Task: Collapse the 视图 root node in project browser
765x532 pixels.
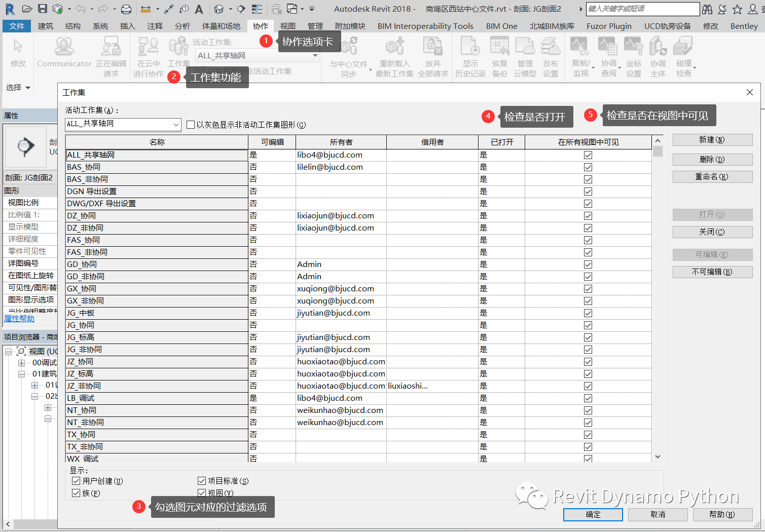Action: (9, 351)
